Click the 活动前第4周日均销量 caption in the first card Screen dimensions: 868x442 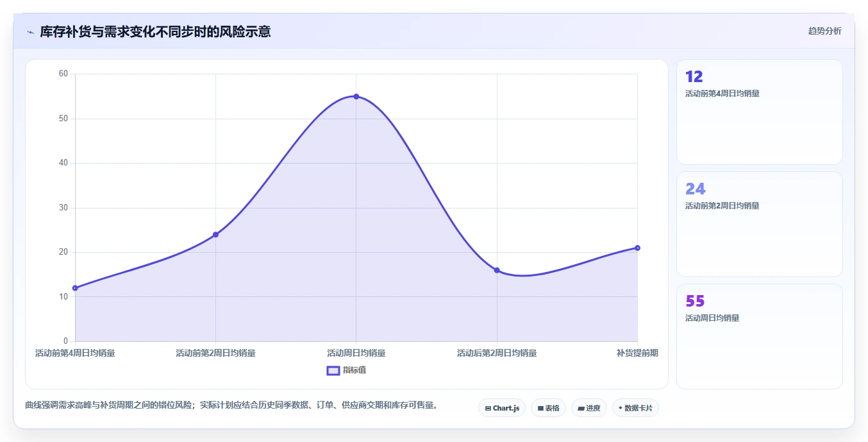tap(722, 94)
